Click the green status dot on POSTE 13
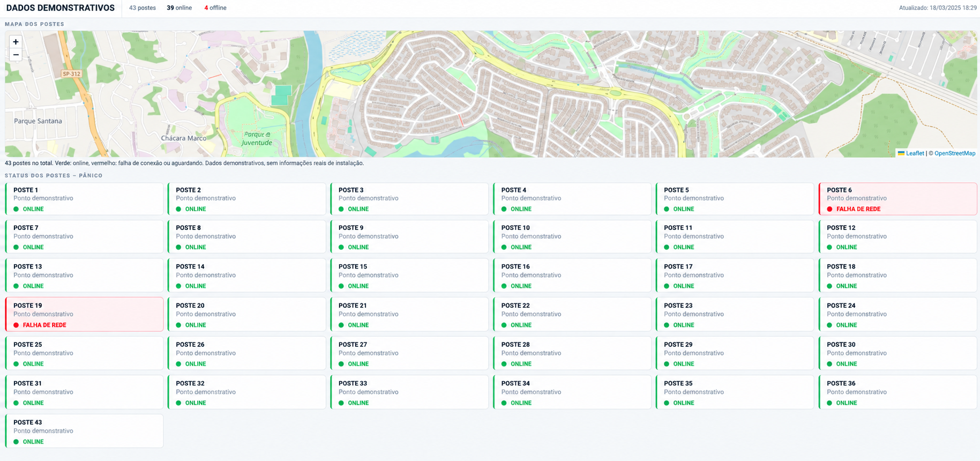The image size is (980, 461). (x=16, y=286)
